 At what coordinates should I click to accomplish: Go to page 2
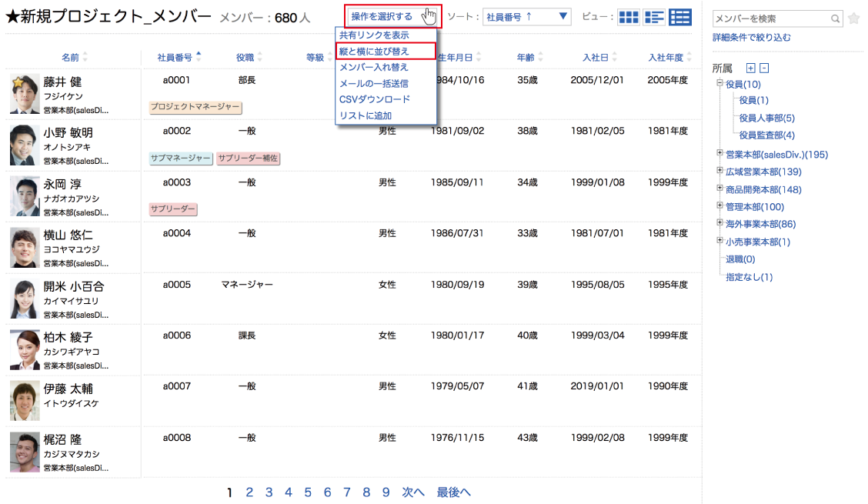[249, 492]
